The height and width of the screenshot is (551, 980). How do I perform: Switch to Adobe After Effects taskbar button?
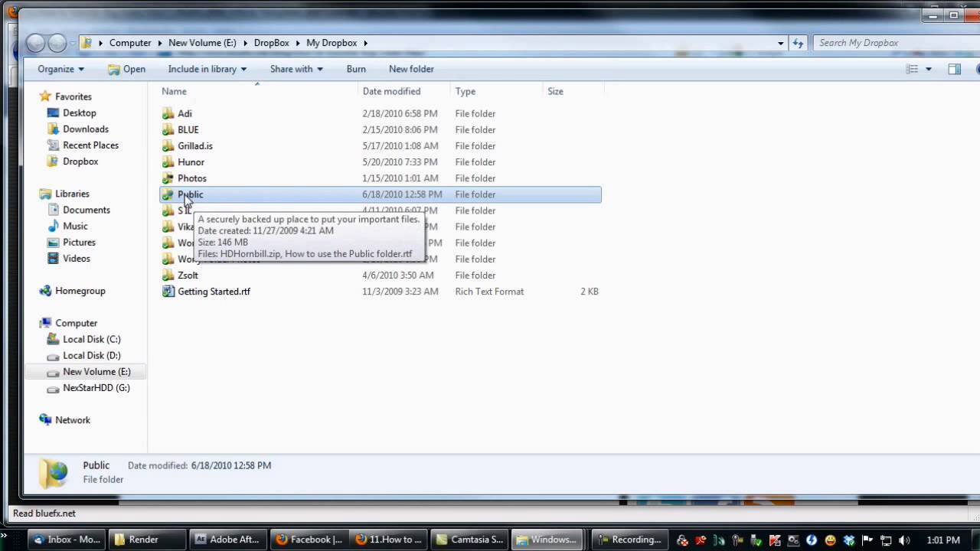(x=228, y=540)
